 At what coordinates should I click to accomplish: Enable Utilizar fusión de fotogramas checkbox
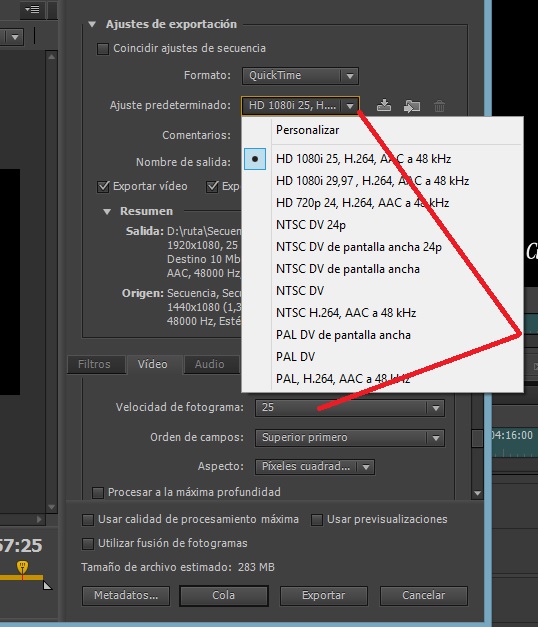88,544
